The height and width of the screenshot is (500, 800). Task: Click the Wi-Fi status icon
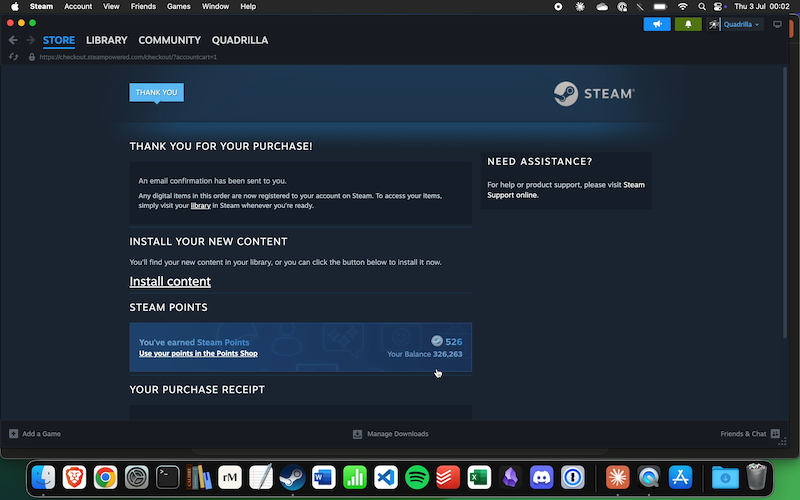click(x=682, y=7)
